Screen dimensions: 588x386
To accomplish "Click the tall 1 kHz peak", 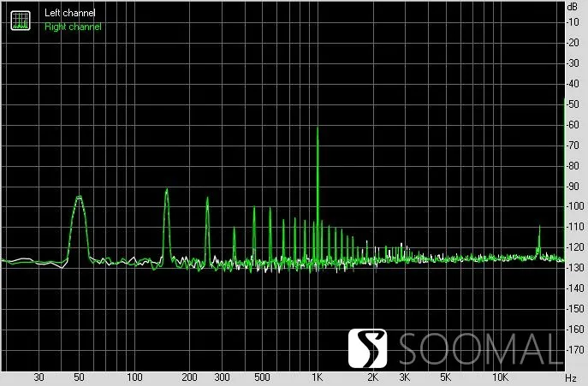I will pyautogui.click(x=318, y=195).
